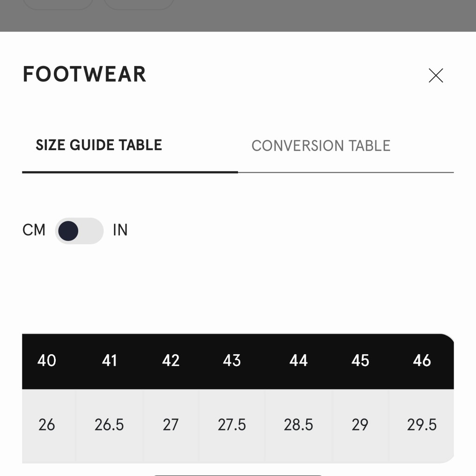The image size is (476, 476).
Task: Select size 41 column header
Action: [x=109, y=361]
